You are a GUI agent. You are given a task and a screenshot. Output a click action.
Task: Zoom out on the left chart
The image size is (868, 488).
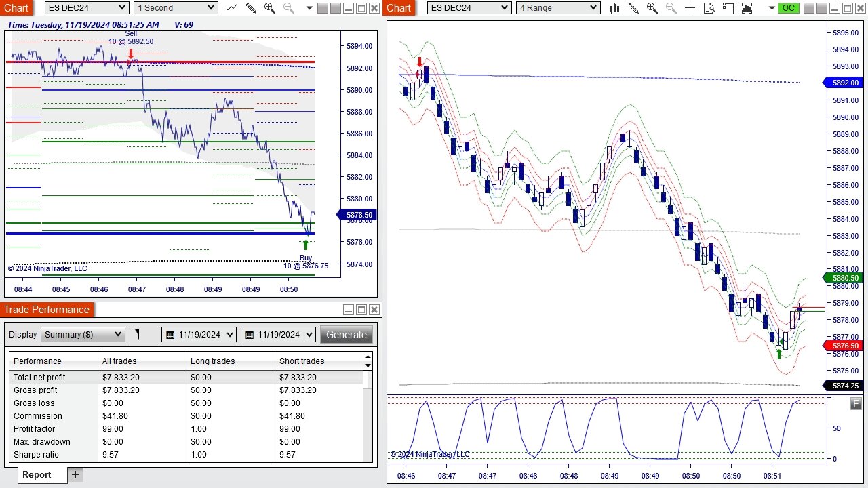coord(289,8)
